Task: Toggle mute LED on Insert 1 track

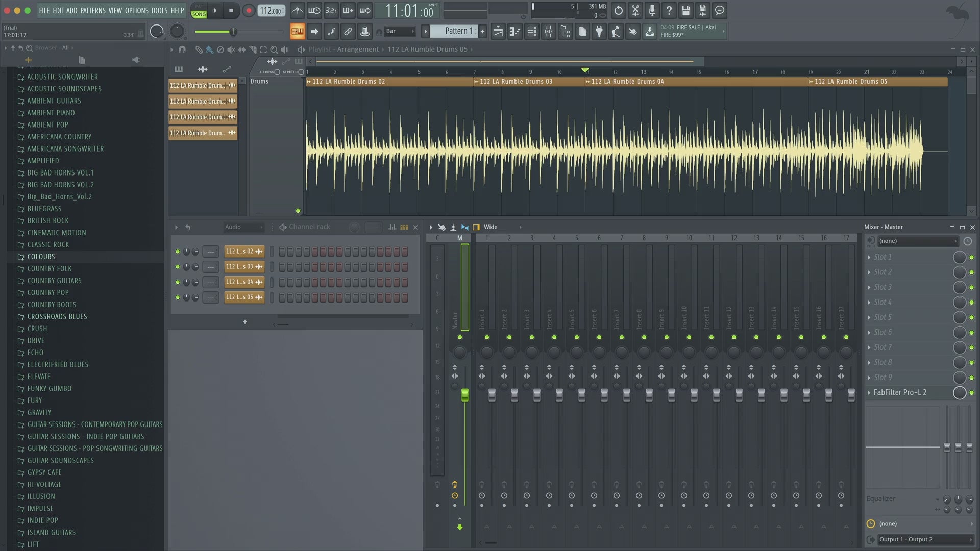Action: 487,337
